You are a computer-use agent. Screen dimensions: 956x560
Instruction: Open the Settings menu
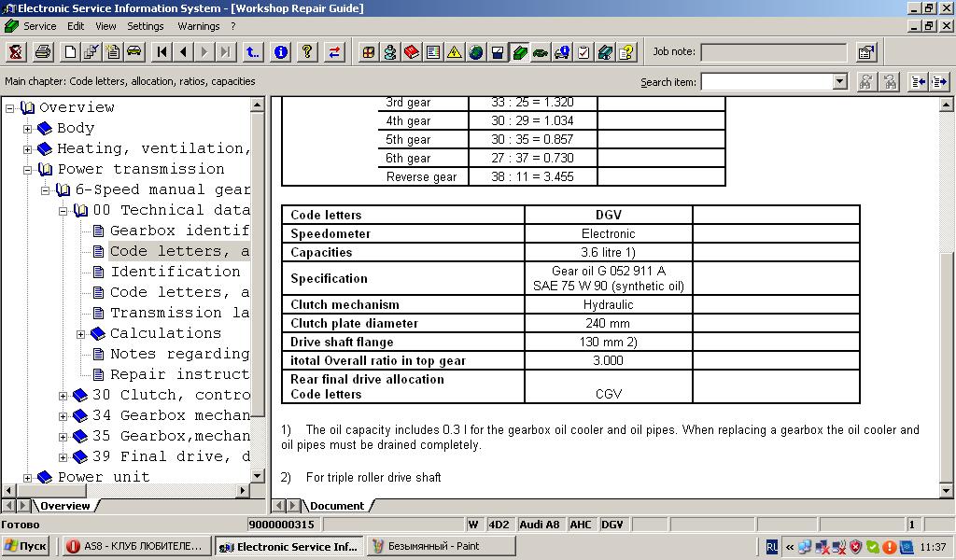(145, 26)
